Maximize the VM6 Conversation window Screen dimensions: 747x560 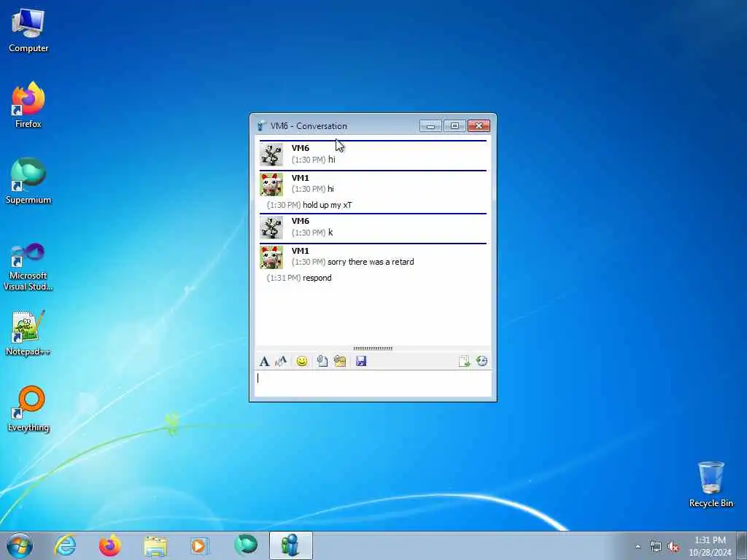pyautogui.click(x=454, y=125)
